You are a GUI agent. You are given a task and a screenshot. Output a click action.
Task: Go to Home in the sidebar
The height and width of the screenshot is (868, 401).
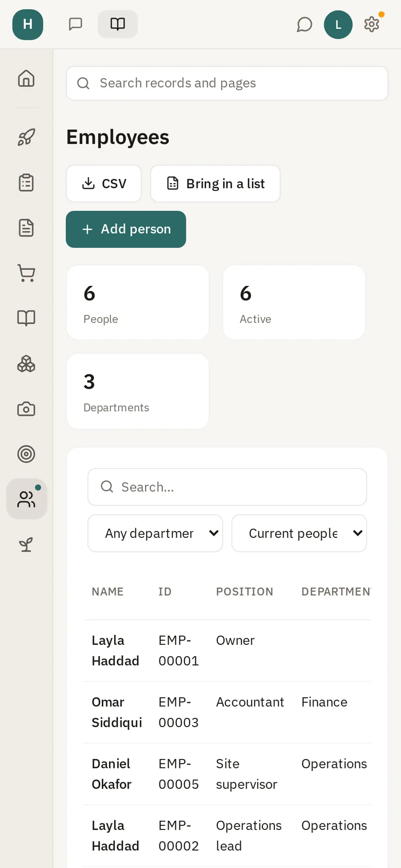(26, 79)
